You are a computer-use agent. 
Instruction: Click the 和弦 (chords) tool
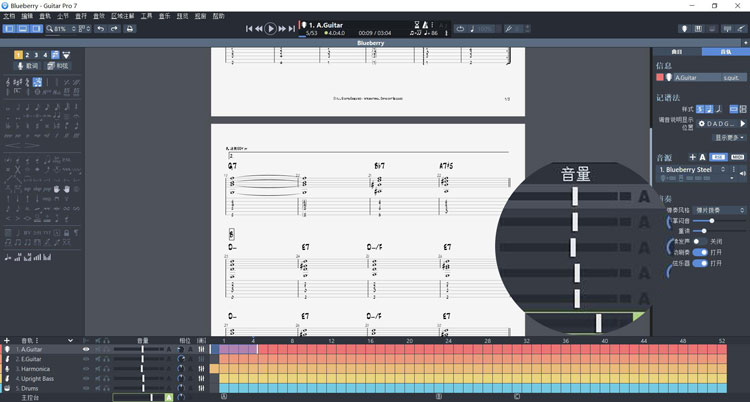click(59, 66)
